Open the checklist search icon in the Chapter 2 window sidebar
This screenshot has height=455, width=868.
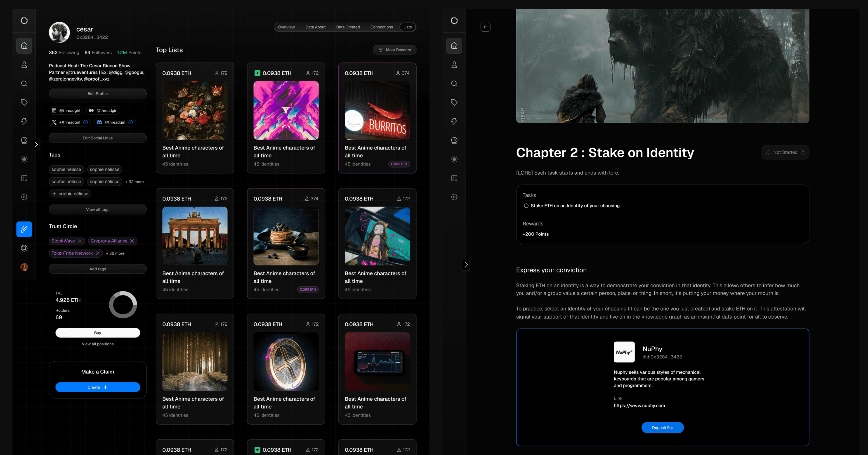454,178
